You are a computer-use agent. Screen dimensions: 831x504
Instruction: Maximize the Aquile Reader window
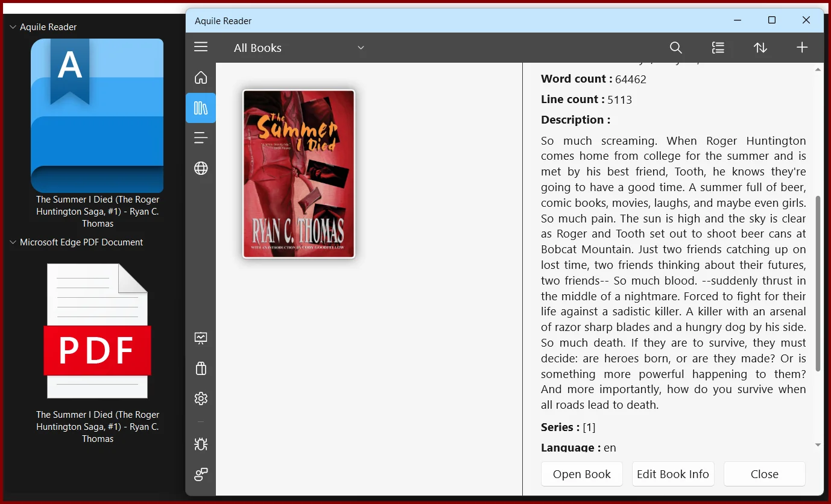point(772,20)
